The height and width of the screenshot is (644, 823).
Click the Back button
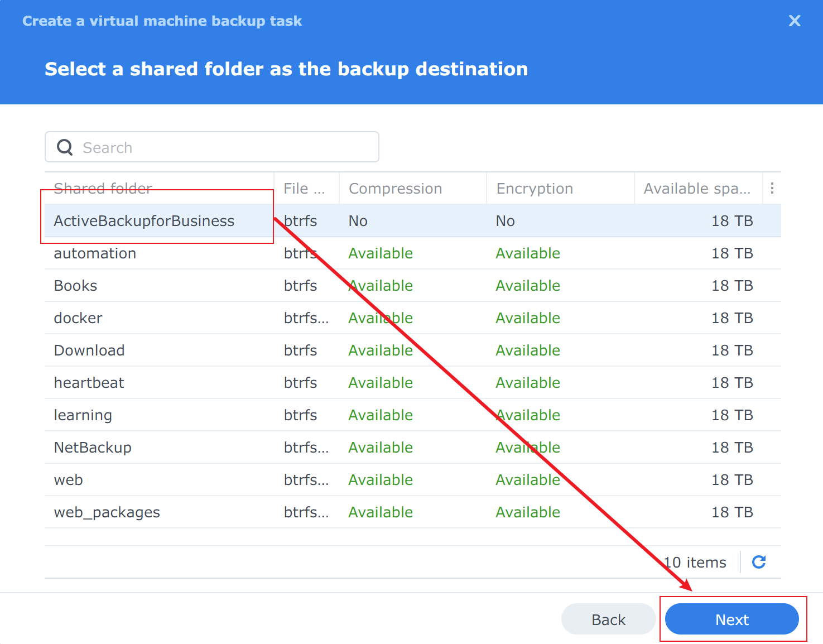608,619
